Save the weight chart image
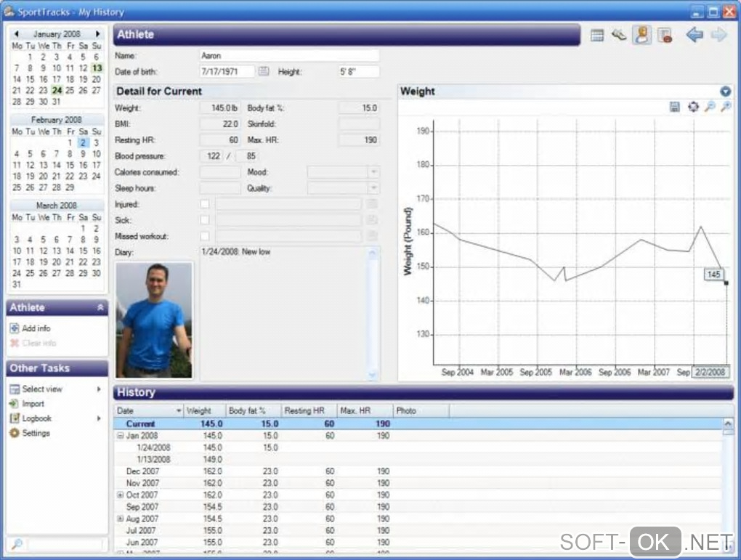The width and height of the screenshot is (741, 560). tap(675, 107)
